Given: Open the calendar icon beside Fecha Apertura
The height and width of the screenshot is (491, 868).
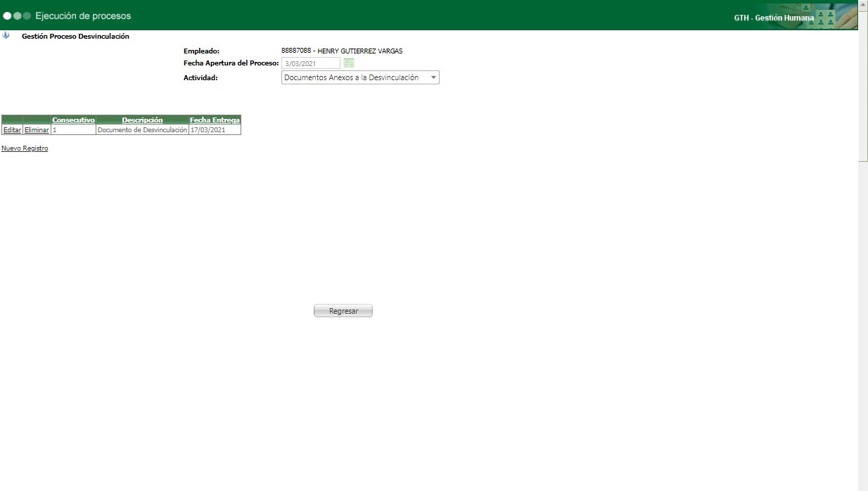Looking at the screenshot, I should click(349, 63).
